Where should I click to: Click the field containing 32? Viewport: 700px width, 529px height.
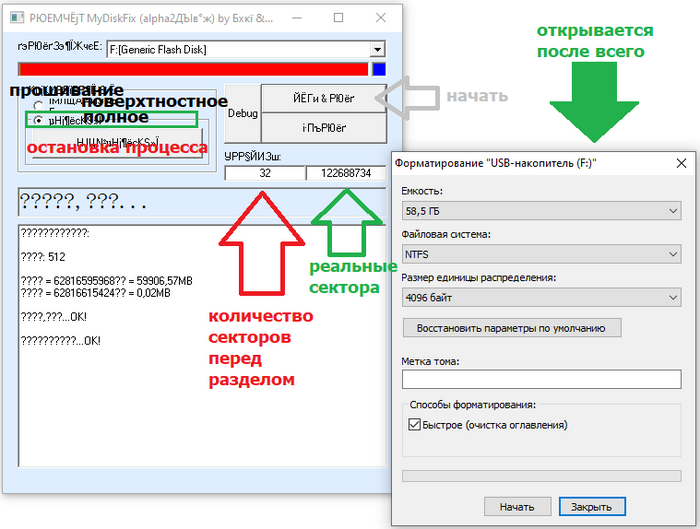(265, 173)
